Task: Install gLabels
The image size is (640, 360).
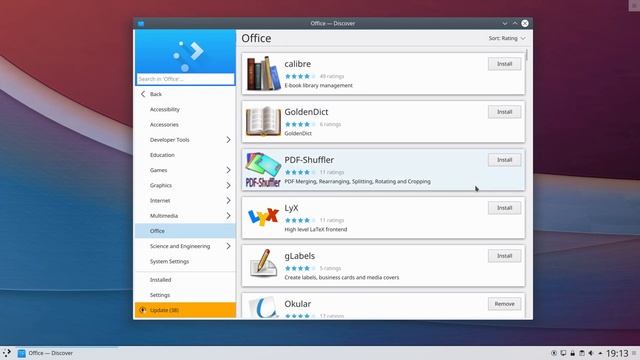Action: click(x=504, y=256)
